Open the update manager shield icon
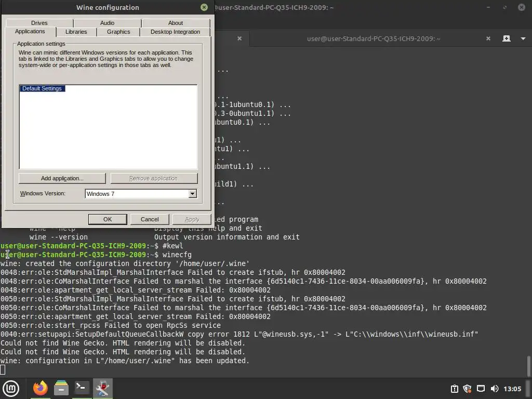 (467, 389)
